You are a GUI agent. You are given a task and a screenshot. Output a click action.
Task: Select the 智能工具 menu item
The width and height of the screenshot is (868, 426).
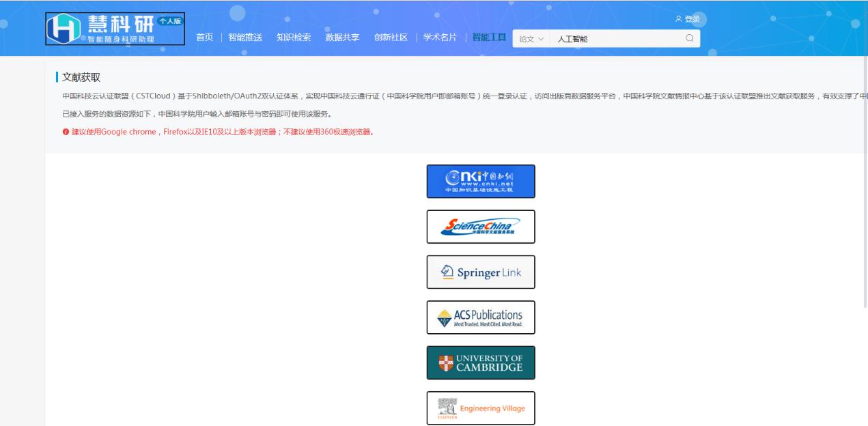click(x=489, y=38)
